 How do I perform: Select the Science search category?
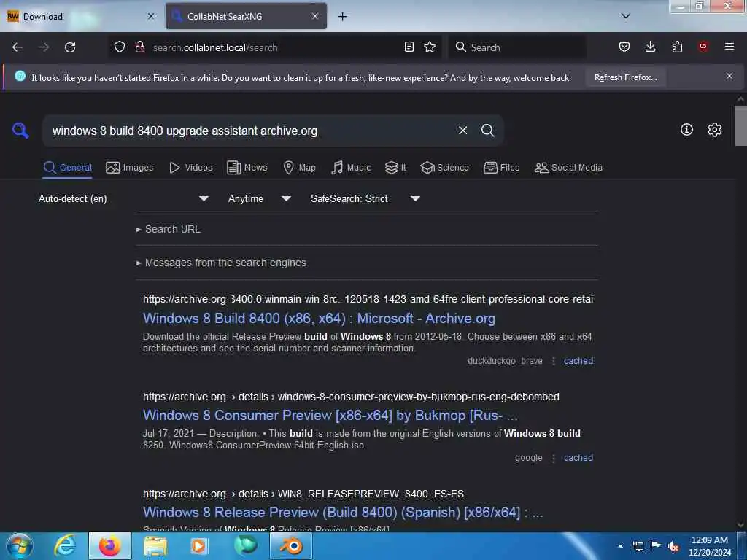tap(444, 168)
